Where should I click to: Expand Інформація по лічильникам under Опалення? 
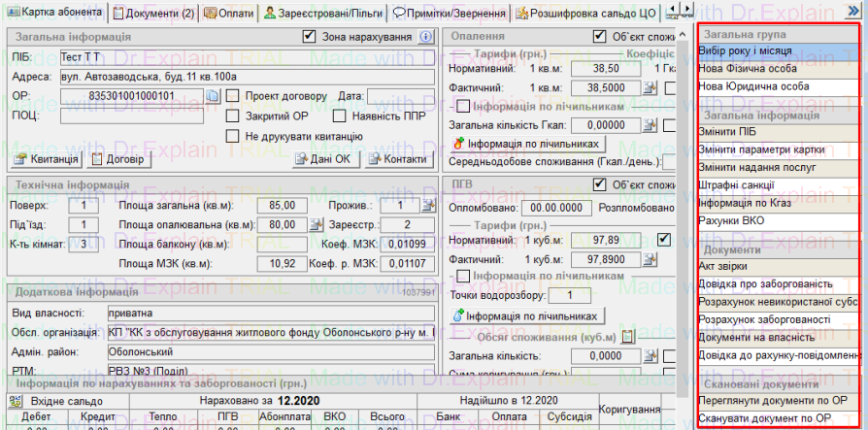pyautogui.click(x=464, y=107)
